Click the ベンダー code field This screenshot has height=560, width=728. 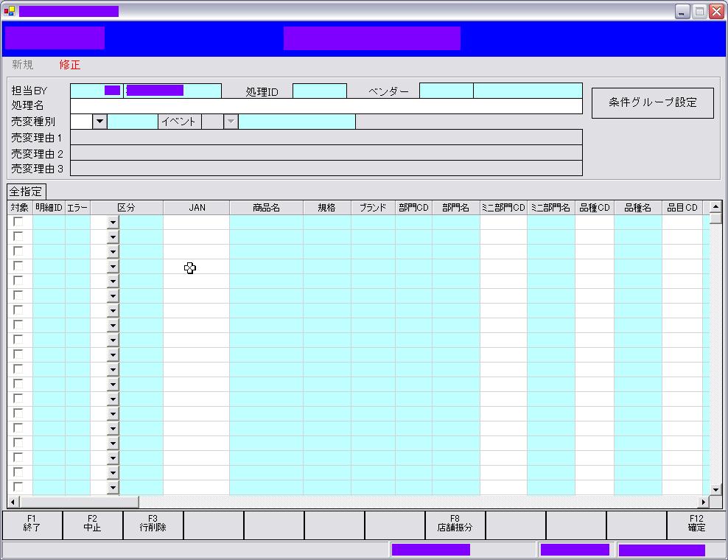pos(447,91)
